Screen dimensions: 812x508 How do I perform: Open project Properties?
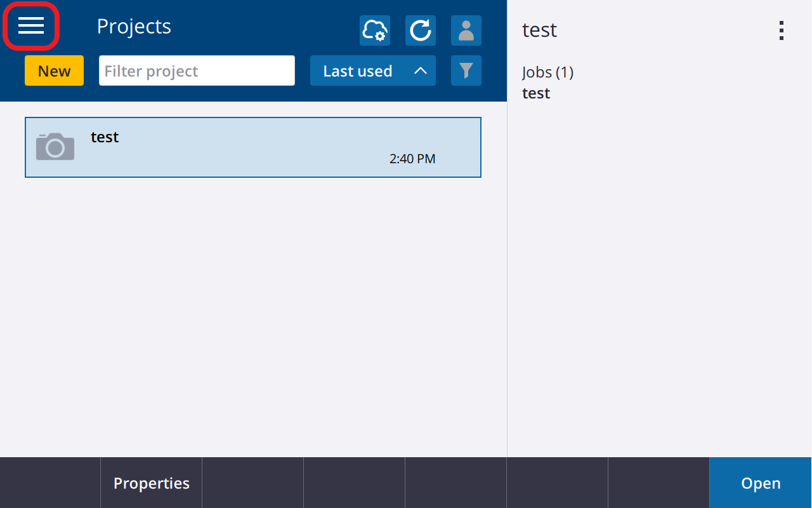pos(152,483)
